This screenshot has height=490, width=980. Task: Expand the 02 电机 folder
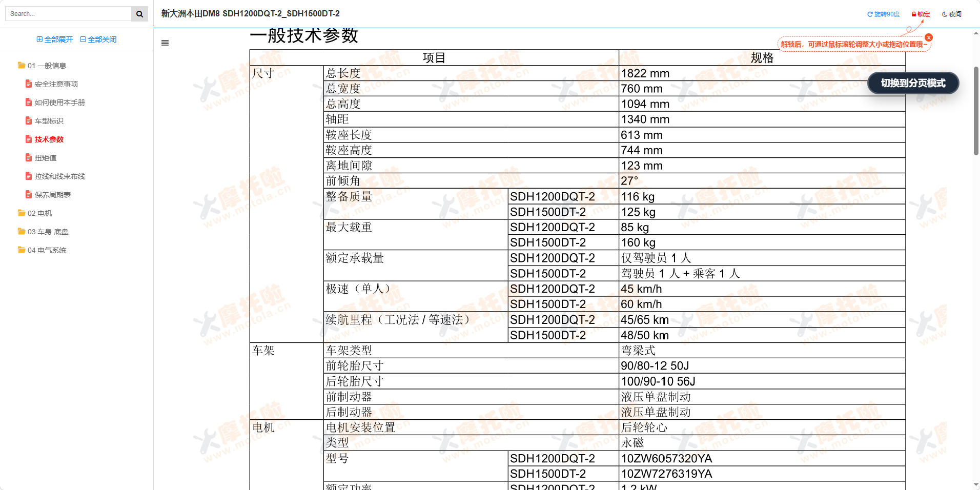pos(40,213)
